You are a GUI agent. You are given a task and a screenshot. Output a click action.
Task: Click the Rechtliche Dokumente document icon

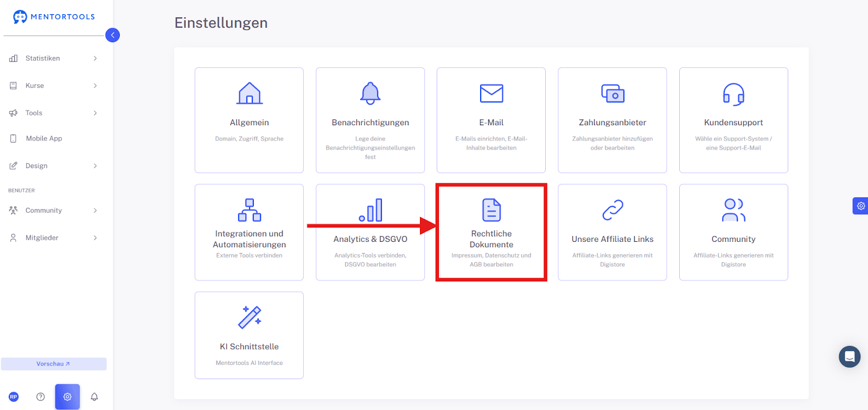[x=492, y=210]
